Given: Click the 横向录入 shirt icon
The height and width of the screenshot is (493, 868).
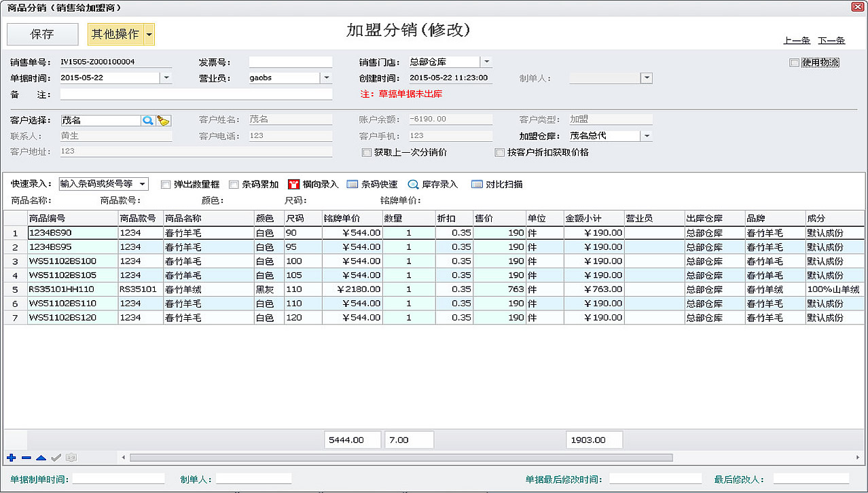Looking at the screenshot, I should 294,184.
